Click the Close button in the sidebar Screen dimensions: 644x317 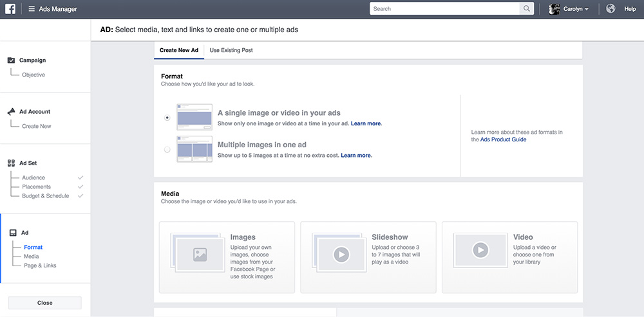click(45, 303)
